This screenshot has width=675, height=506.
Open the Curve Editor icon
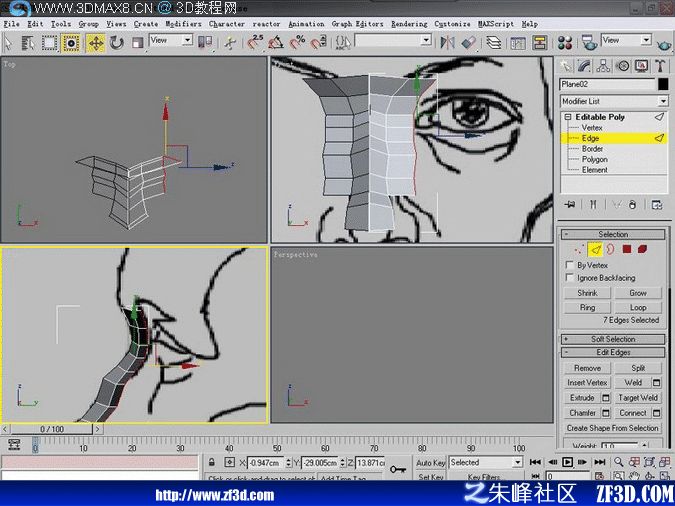(518, 42)
